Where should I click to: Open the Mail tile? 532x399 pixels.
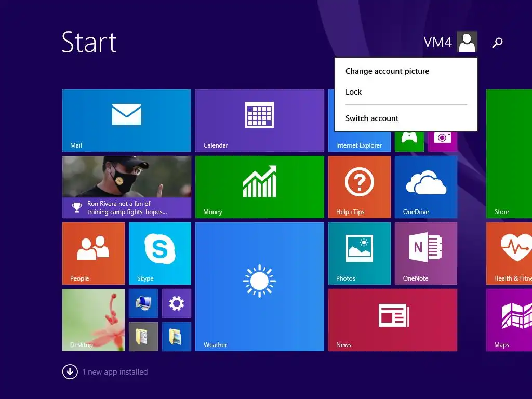(x=127, y=121)
